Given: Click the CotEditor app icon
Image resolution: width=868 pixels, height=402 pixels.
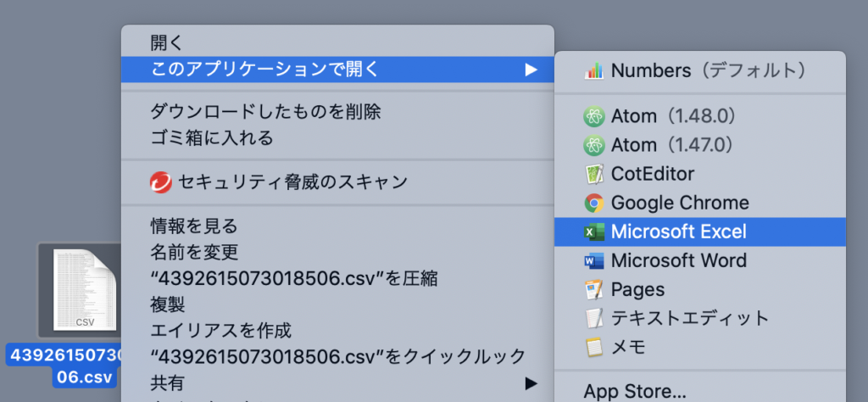Looking at the screenshot, I should click(594, 174).
